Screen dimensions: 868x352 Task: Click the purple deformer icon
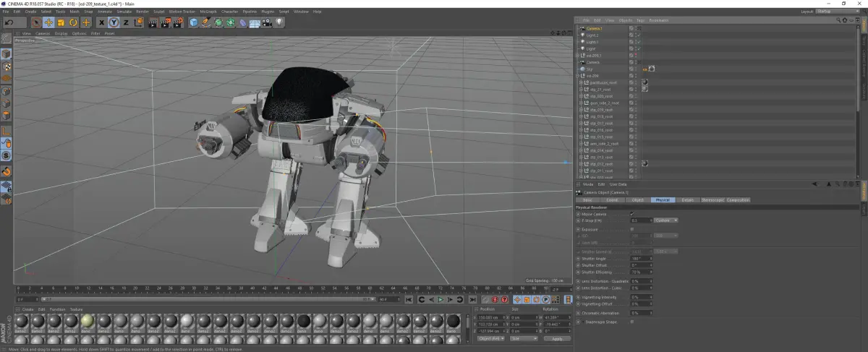tap(243, 22)
